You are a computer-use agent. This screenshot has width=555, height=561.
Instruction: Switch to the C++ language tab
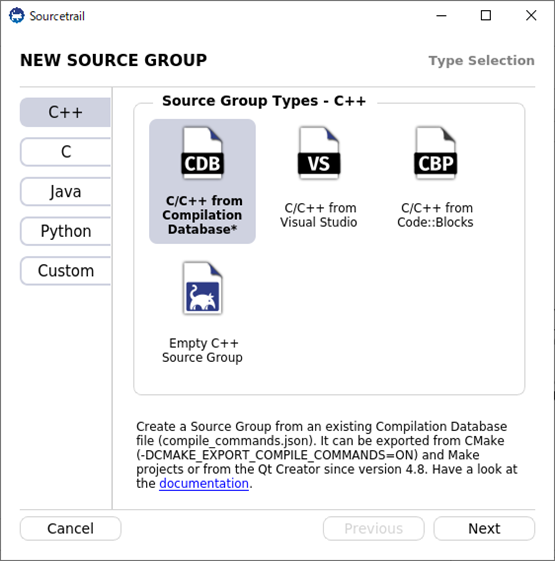65,112
